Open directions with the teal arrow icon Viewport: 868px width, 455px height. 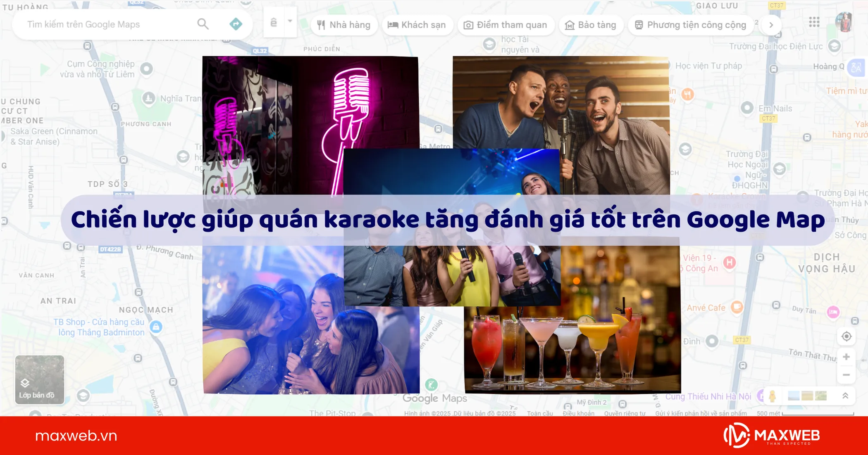tap(236, 24)
